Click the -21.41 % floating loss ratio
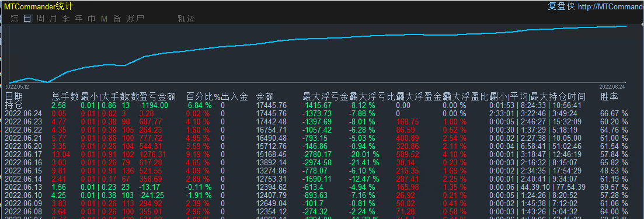This screenshot has width=644, height=219. pyautogui.click(x=364, y=163)
